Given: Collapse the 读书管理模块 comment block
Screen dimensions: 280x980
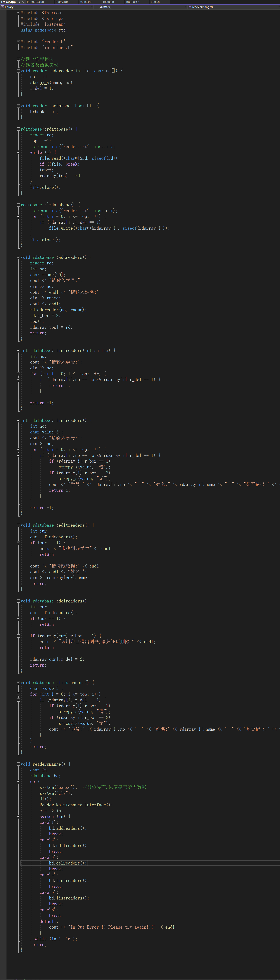Looking at the screenshot, I should (18, 59).
